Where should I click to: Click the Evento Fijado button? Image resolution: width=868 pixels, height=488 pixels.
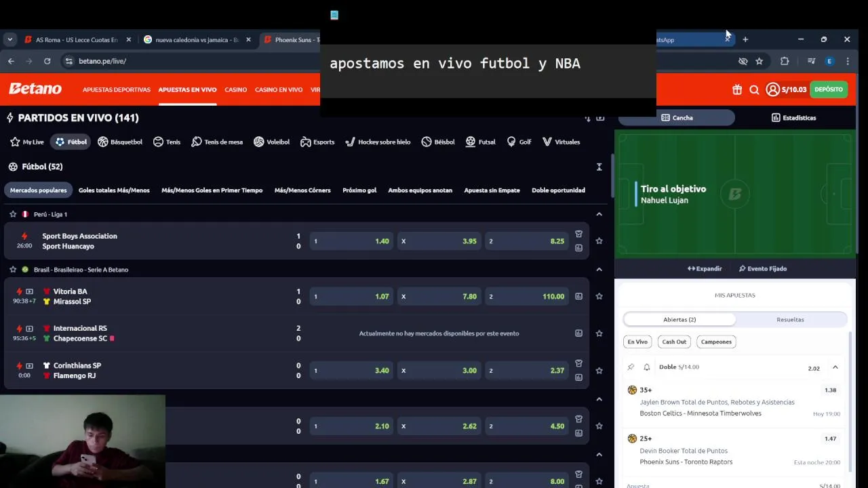pyautogui.click(x=763, y=268)
